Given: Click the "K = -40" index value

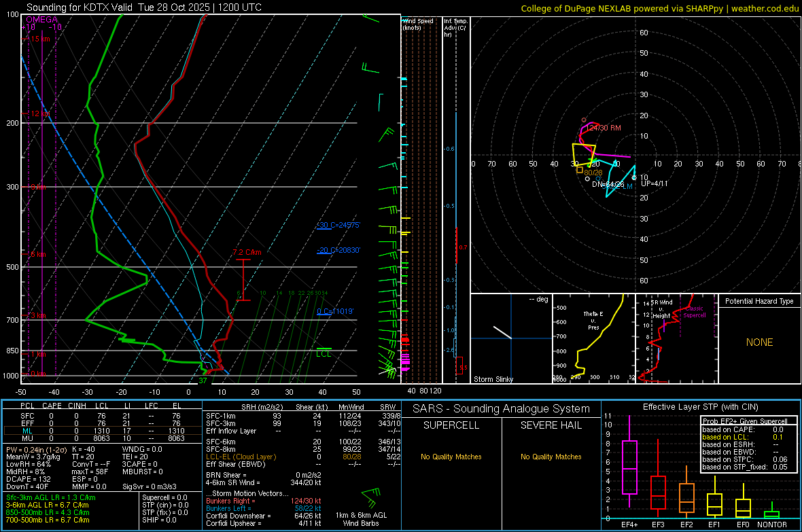Looking at the screenshot, I should pos(84,449).
